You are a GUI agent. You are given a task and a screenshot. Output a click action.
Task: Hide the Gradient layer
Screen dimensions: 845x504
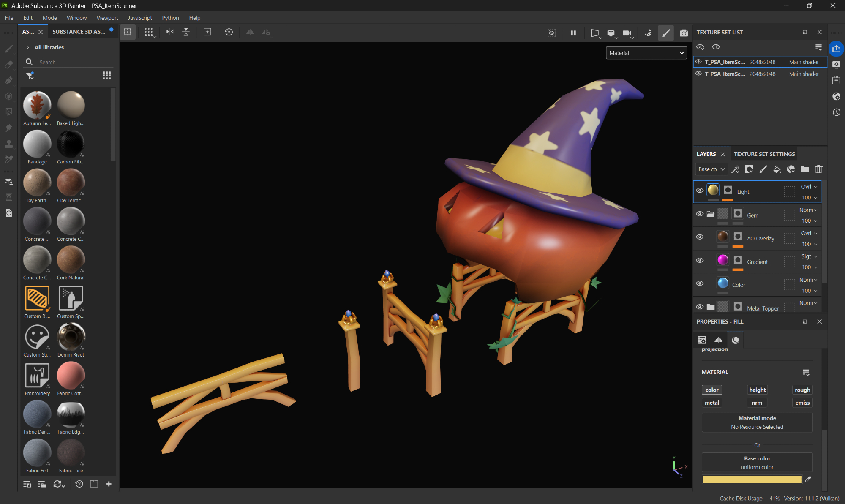[x=700, y=260]
